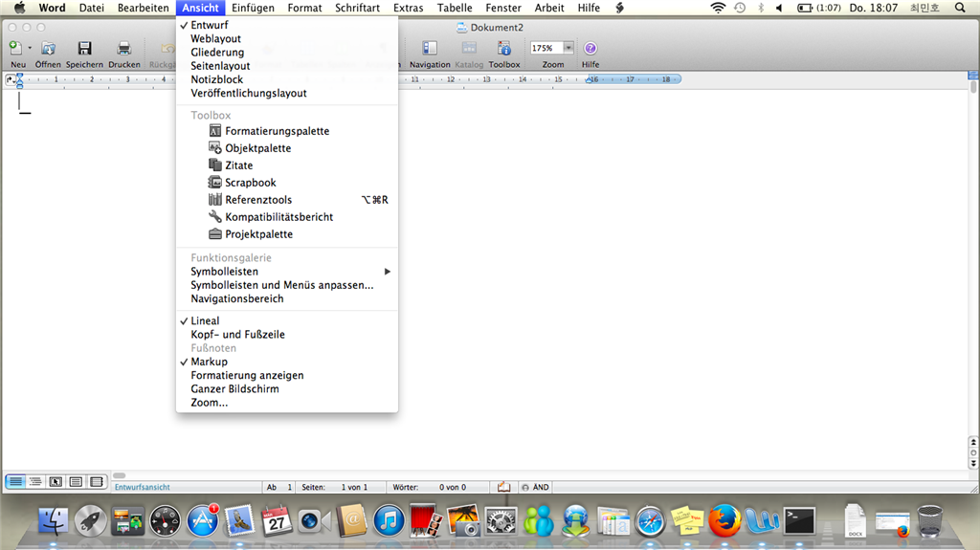Open the Zoom percentage dropdown arrow
Viewport: 980px width, 550px height.
click(x=568, y=48)
